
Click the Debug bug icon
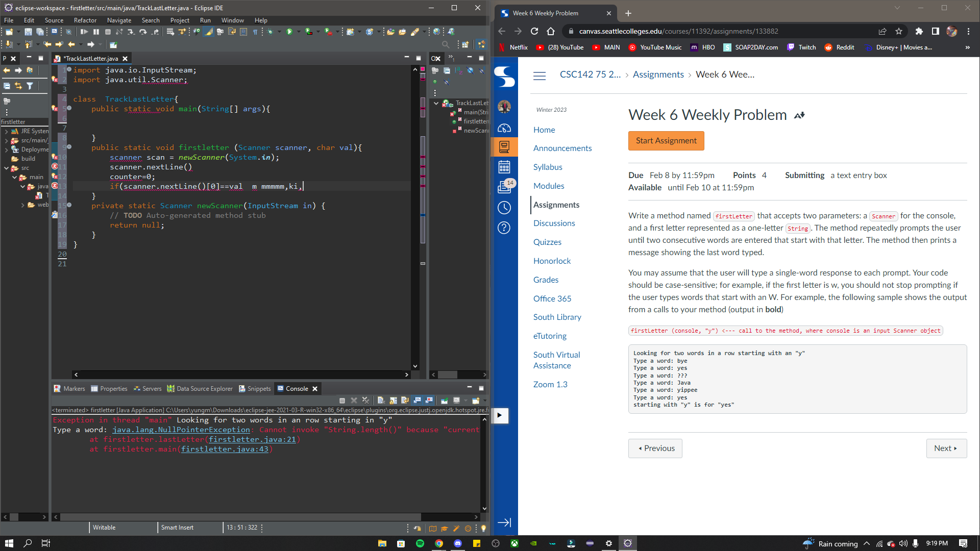(x=271, y=32)
